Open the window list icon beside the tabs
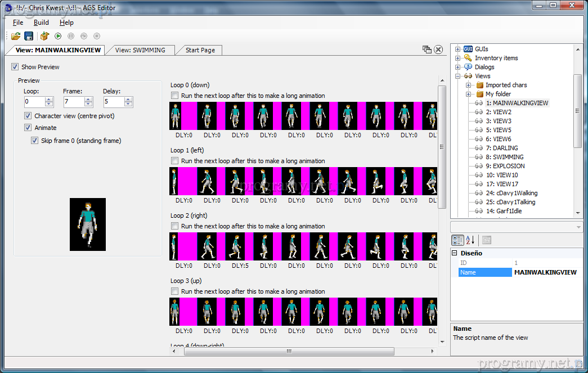Screen dimensions: 588x373 tap(427, 50)
